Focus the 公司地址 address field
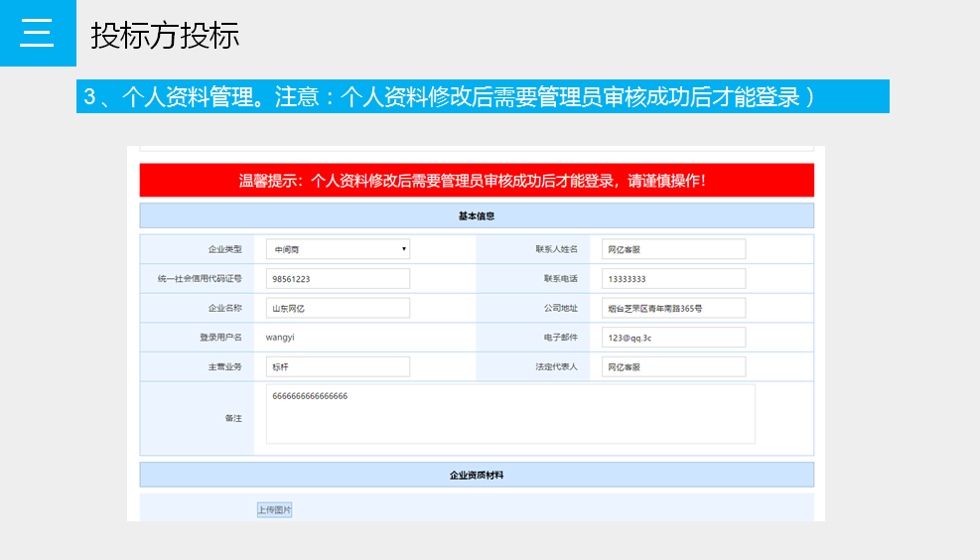 point(673,309)
